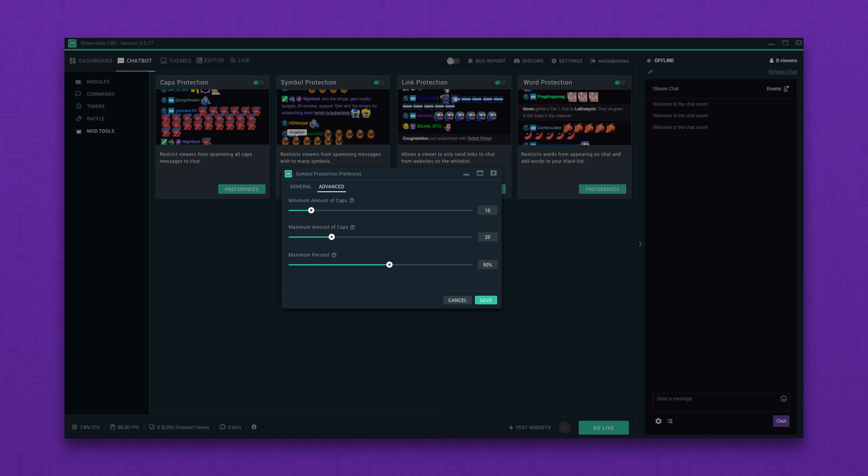
Task: Click the info icon in status bar
Action: tap(254, 427)
